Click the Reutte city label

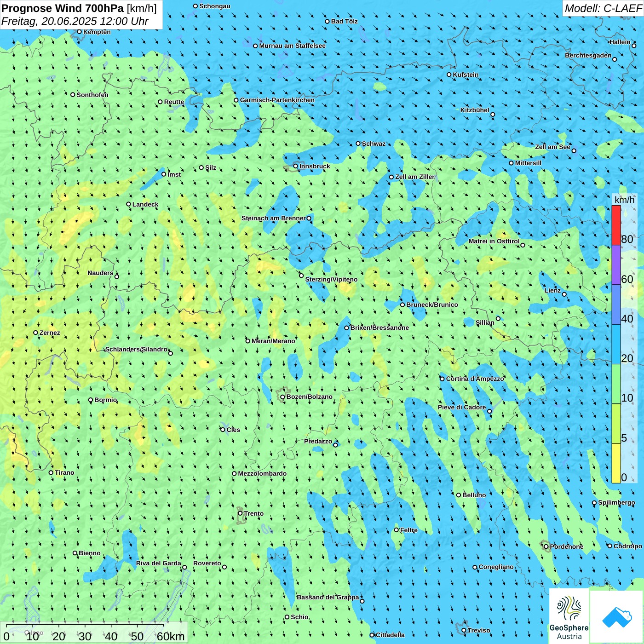[174, 102]
